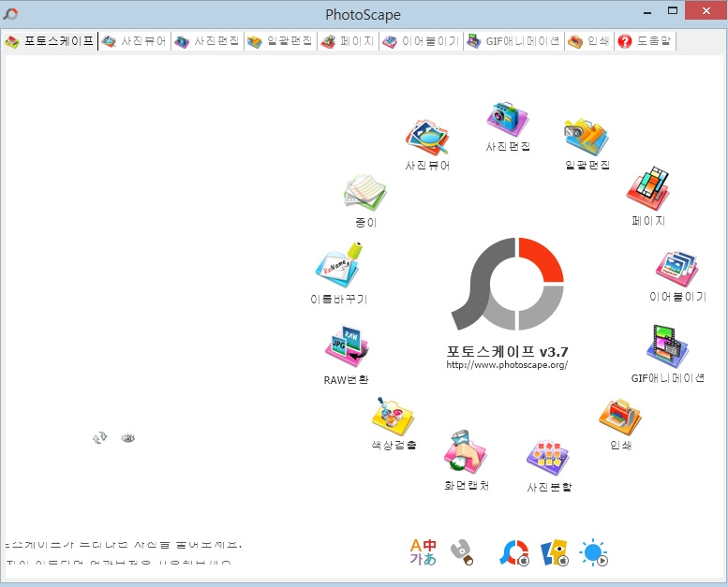728x587 pixels.
Task: Open the GIF애니메이션 circle icon
Action: pyautogui.click(x=668, y=347)
